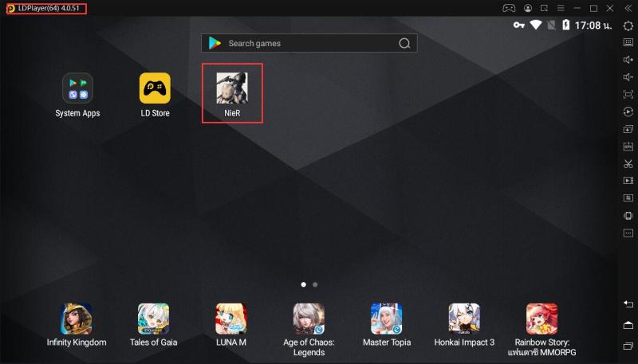Screen dimensions: 638x364
Task: Click the Google Play logo in search bar
Action: [215, 43]
